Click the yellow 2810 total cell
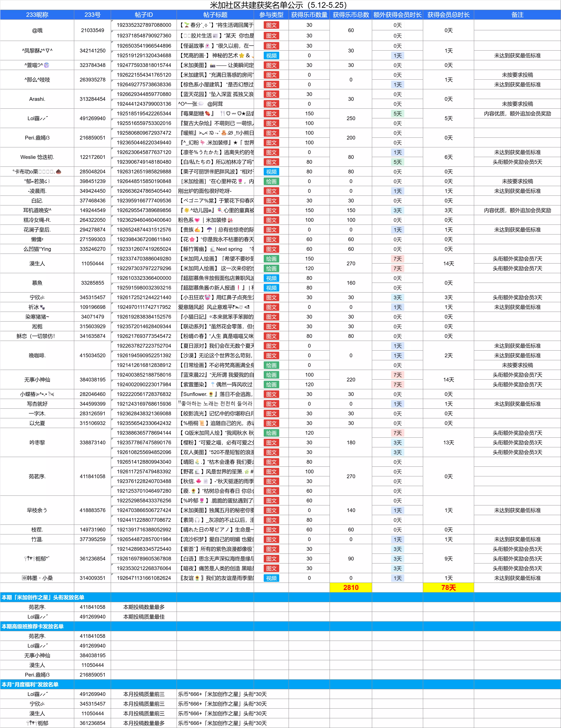The height and width of the screenshot is (728, 561). tap(351, 587)
